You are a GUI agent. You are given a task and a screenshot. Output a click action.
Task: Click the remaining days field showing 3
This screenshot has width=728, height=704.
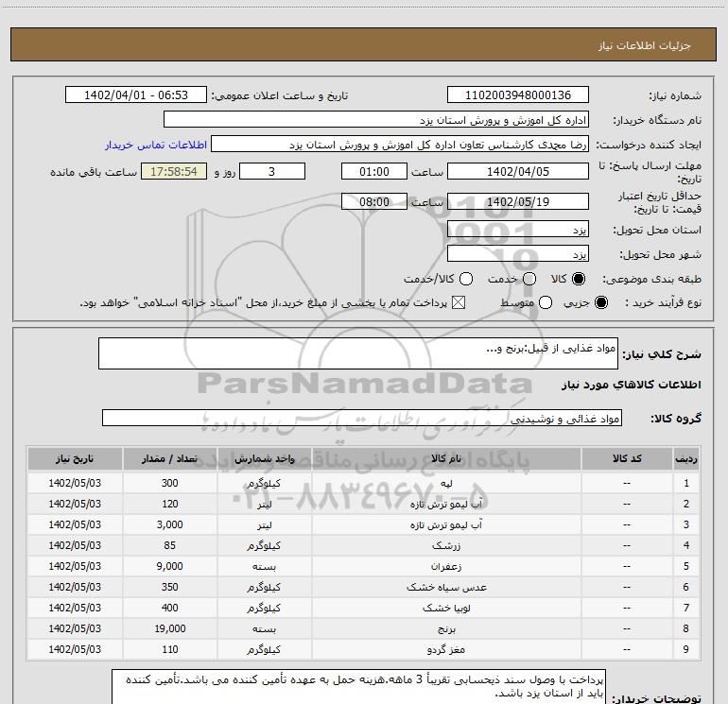click(x=272, y=171)
